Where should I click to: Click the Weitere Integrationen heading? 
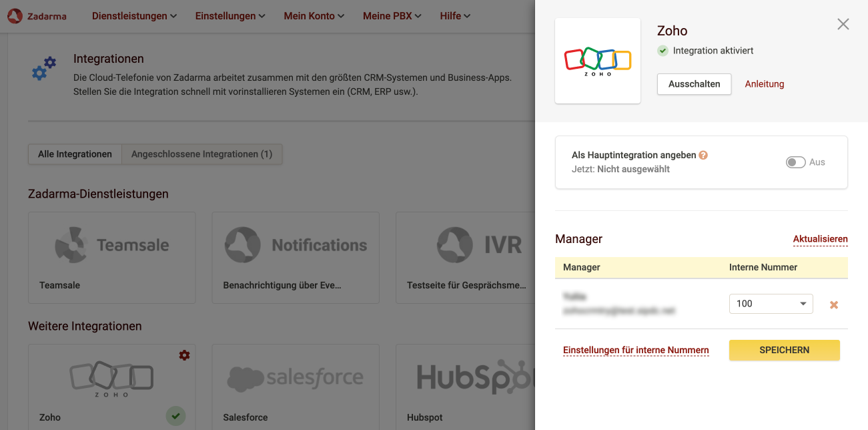point(85,326)
